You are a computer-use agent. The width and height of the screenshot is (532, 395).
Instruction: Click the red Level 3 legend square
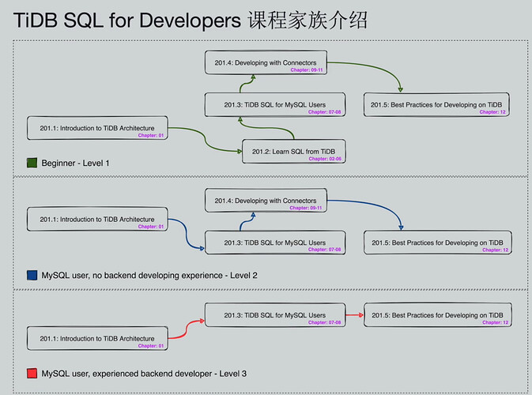pyautogui.click(x=32, y=374)
